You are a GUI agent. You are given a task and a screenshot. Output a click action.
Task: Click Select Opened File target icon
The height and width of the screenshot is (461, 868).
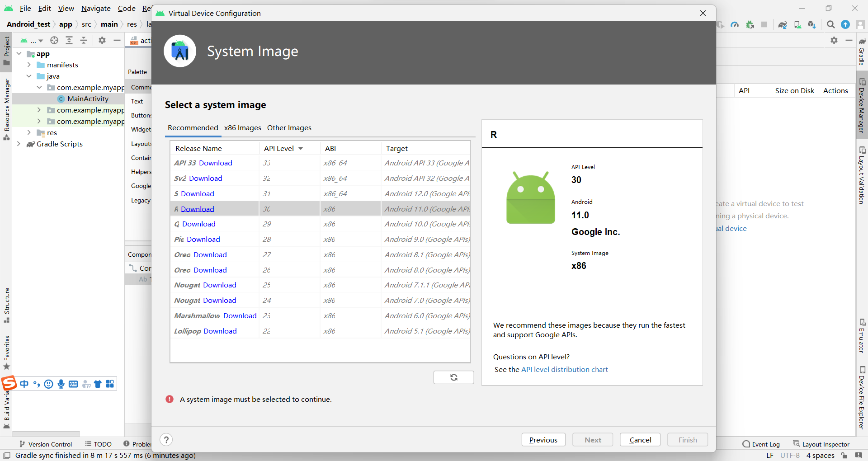tap(54, 40)
